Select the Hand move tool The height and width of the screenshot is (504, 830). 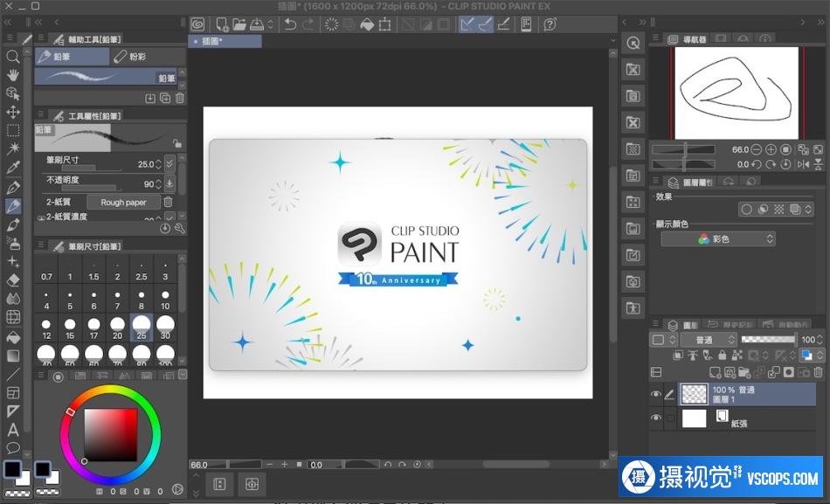[x=13, y=74]
